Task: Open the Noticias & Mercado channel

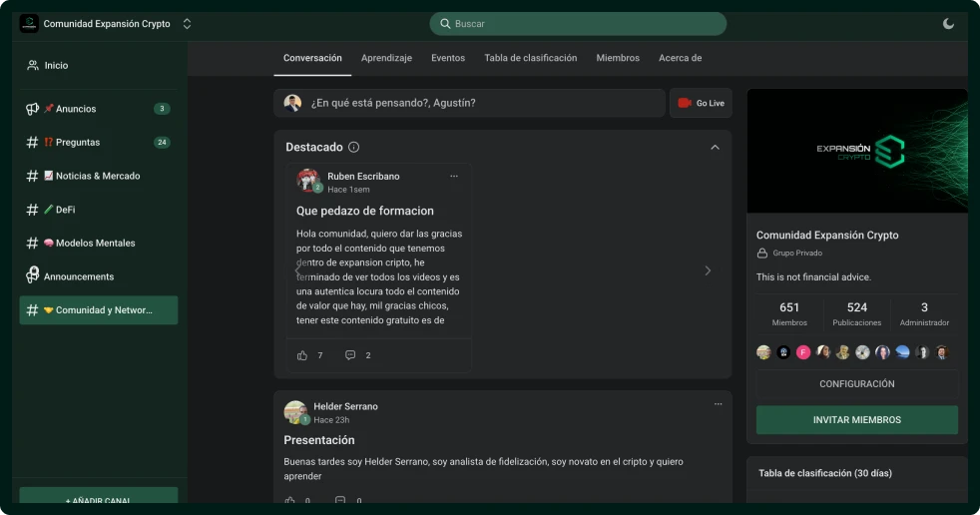Action: pos(99,177)
